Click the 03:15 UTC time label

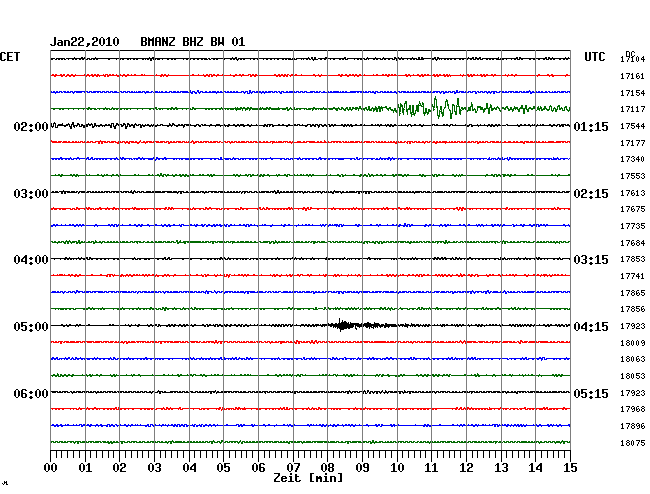(591, 260)
